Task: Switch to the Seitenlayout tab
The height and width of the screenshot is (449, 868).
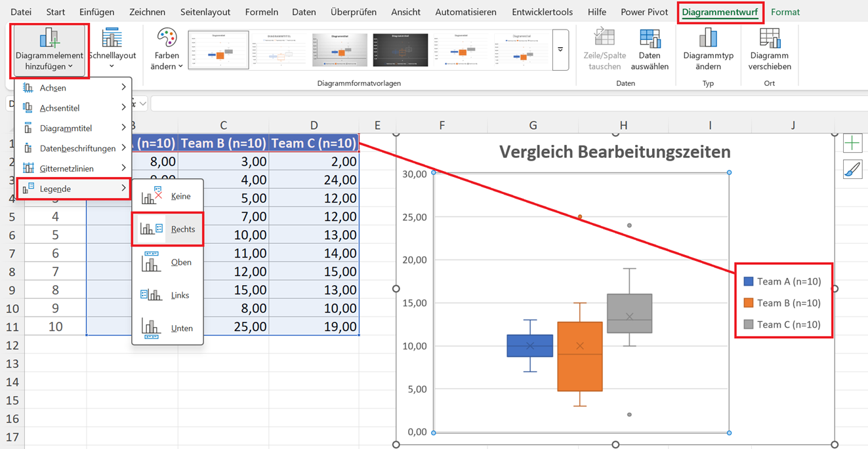Action: coord(205,12)
